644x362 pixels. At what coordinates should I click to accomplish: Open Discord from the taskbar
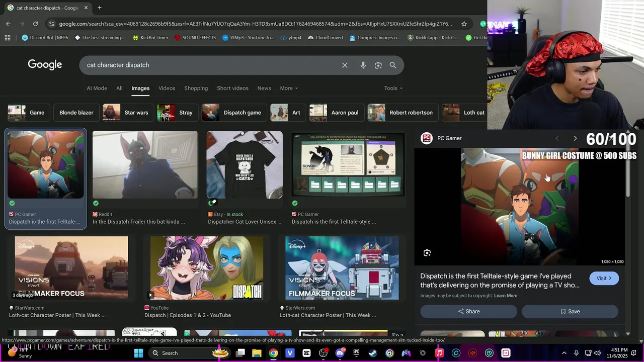(x=340, y=353)
